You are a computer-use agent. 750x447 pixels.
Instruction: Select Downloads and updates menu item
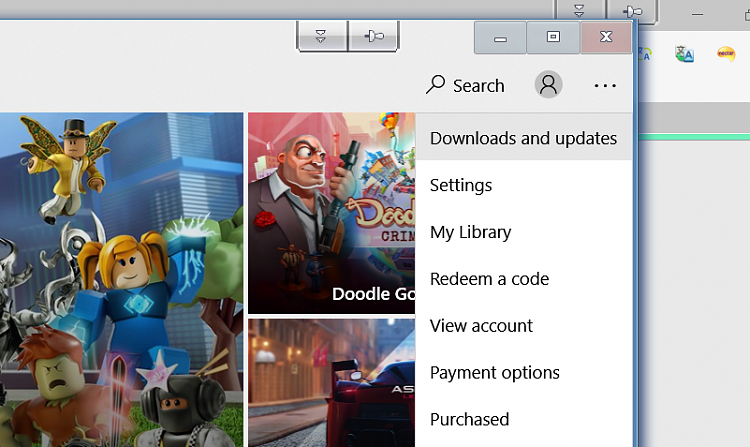tap(524, 138)
